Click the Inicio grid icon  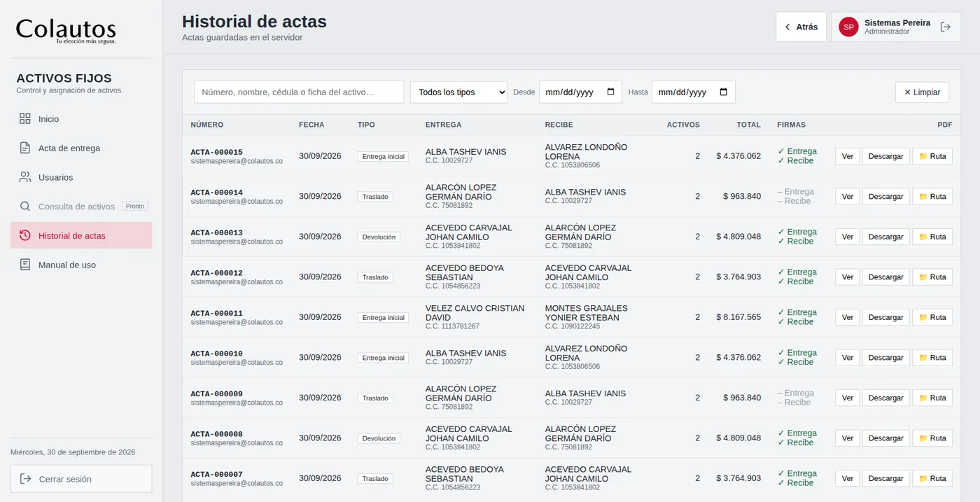pos(25,119)
